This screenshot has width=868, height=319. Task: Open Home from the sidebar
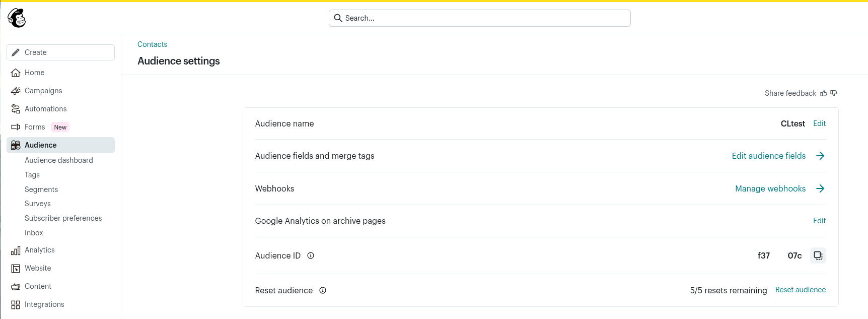pos(34,73)
